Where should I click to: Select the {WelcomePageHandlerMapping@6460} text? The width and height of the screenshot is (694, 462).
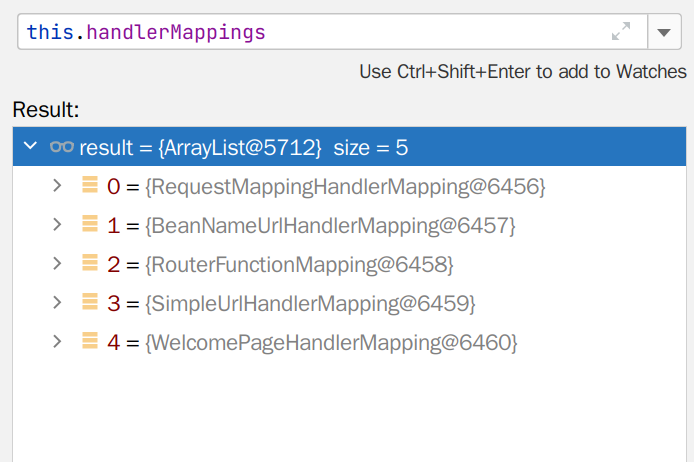pos(331,343)
